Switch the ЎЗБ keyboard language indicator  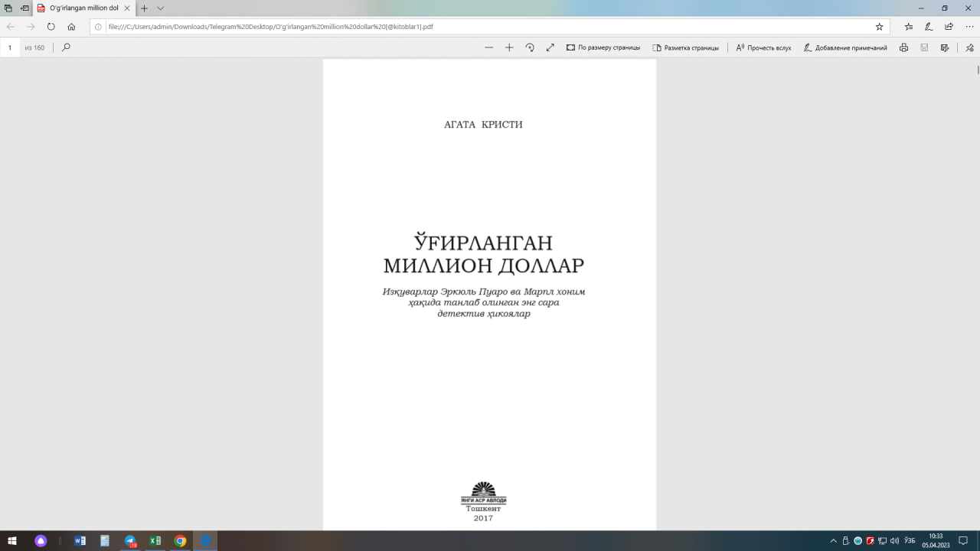pyautogui.click(x=910, y=541)
